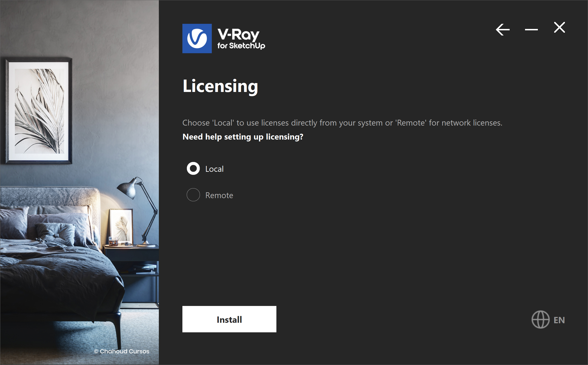
Task: Click the large framed palm leaf artwork
Action: click(39, 111)
